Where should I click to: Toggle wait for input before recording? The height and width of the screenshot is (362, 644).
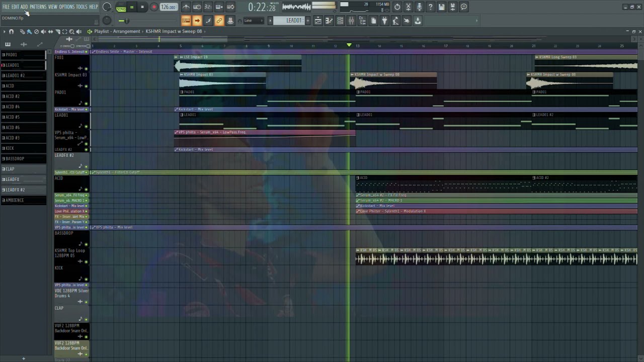[197, 7]
